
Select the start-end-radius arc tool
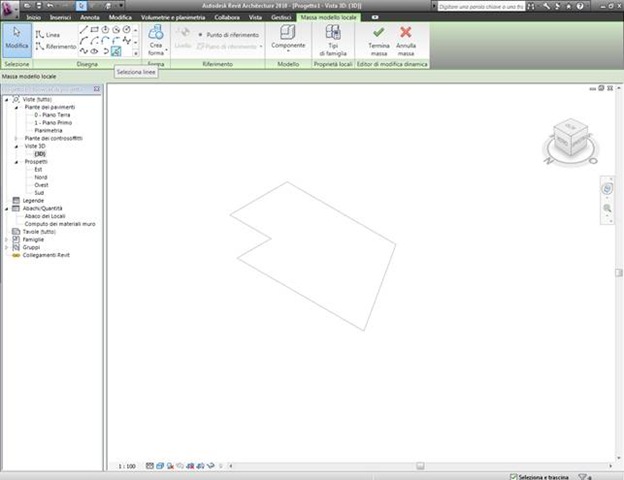click(x=84, y=41)
